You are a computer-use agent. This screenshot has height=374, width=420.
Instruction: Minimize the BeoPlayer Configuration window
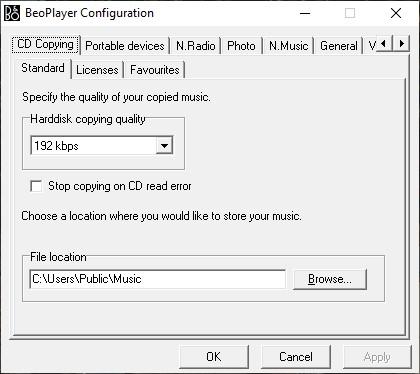click(305, 14)
